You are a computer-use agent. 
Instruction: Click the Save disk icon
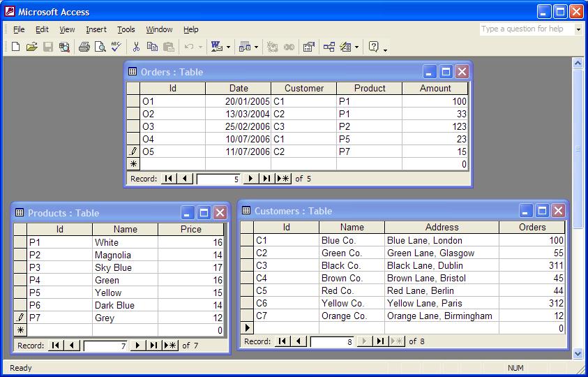pos(48,47)
